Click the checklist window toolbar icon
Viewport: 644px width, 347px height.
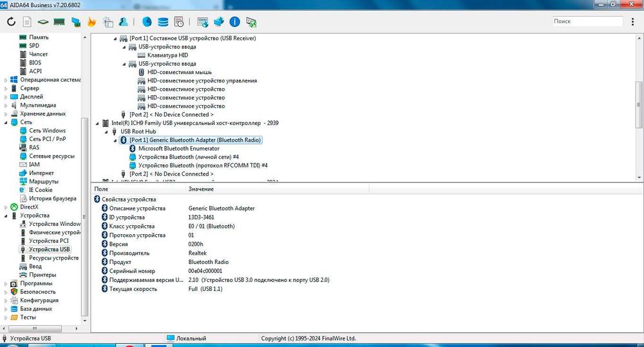click(x=108, y=22)
